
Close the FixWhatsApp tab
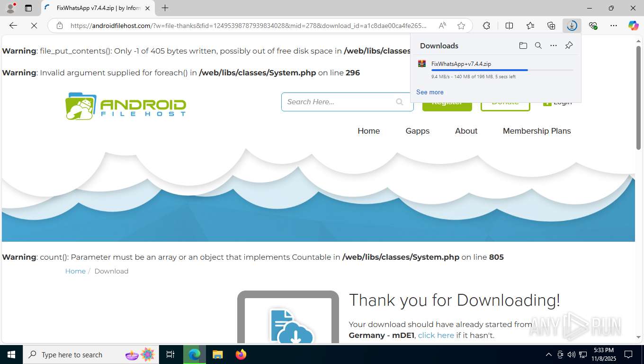(x=147, y=8)
